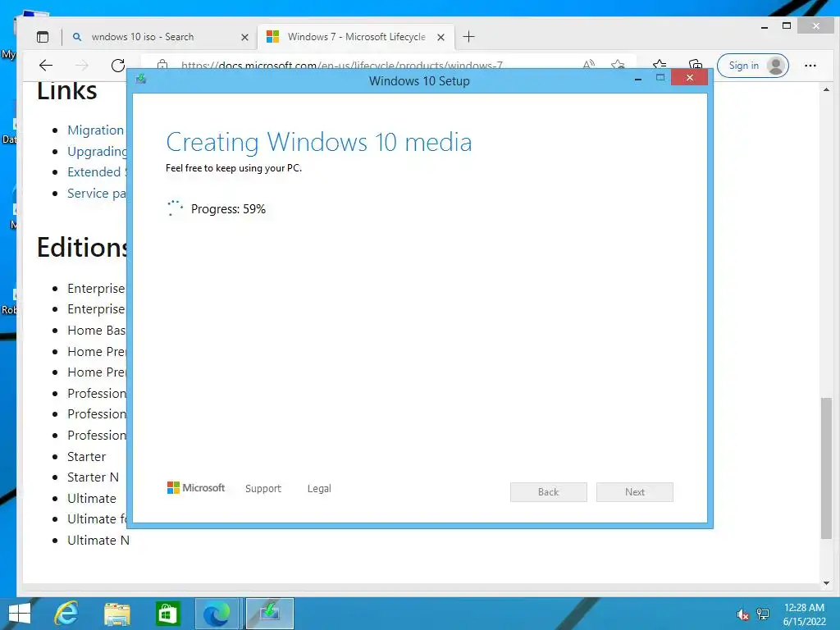Switch to the 'wndows 10 iso - Search' tab

click(142, 37)
